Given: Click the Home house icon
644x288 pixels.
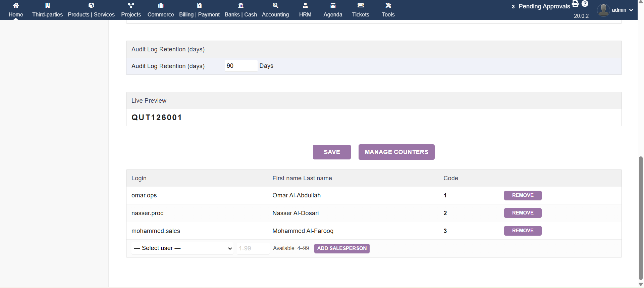Looking at the screenshot, I should (x=16, y=5).
